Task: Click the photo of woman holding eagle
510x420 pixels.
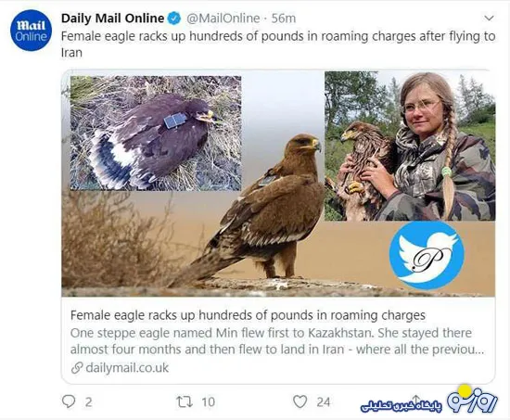Action: (410, 146)
